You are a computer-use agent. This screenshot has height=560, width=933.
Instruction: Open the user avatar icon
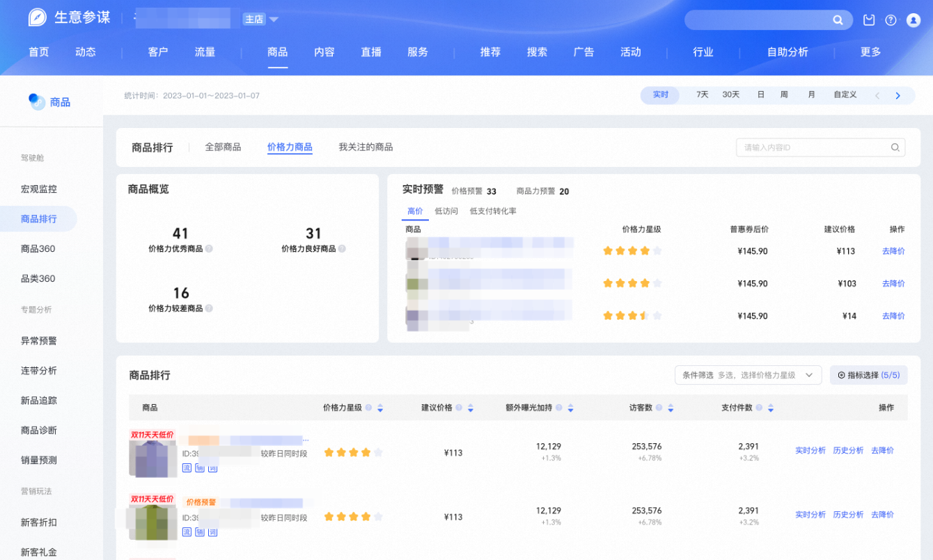click(914, 20)
